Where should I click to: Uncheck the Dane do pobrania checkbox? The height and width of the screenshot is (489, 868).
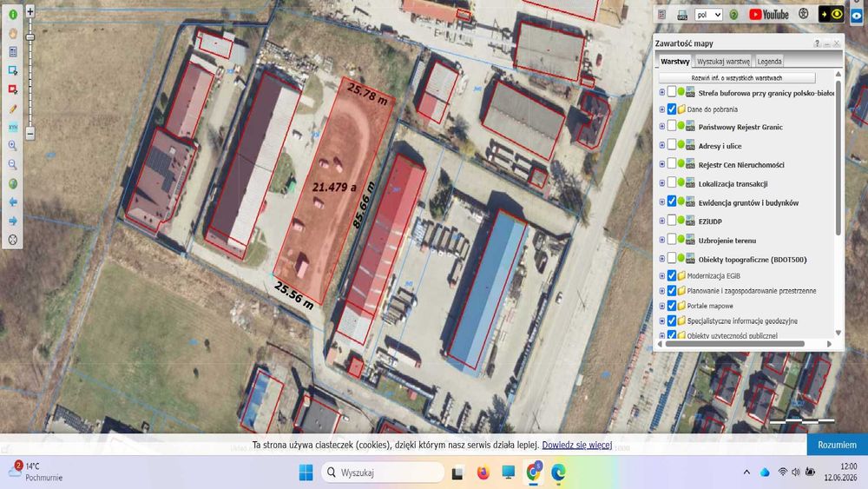(x=672, y=109)
